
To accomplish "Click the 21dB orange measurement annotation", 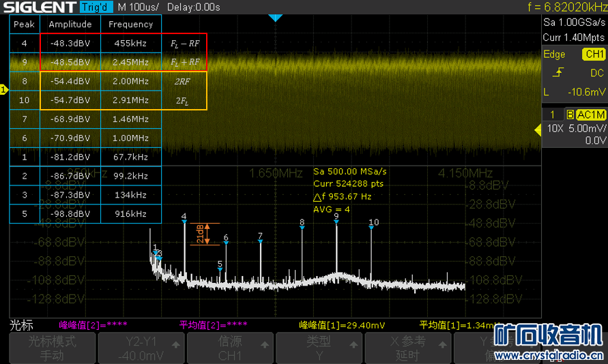I will (201, 234).
